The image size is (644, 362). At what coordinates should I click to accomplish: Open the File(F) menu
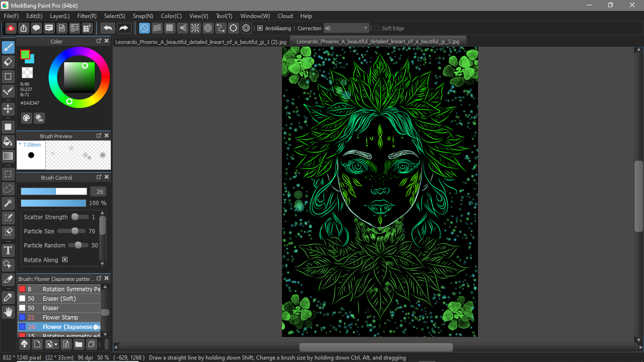11,16
